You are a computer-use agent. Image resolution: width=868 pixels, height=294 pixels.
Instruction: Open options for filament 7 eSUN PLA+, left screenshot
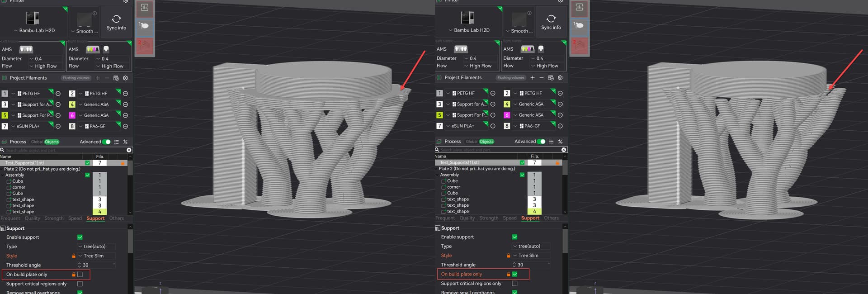(x=58, y=126)
